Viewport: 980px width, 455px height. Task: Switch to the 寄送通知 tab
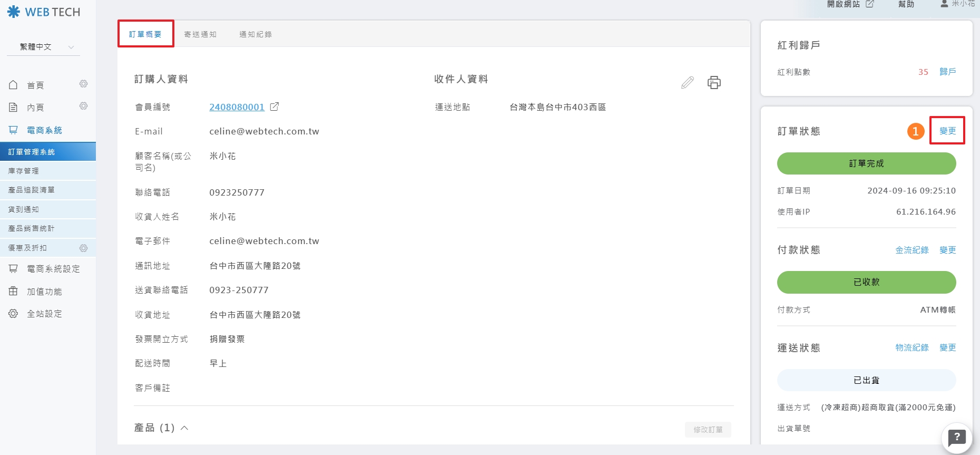tap(200, 34)
